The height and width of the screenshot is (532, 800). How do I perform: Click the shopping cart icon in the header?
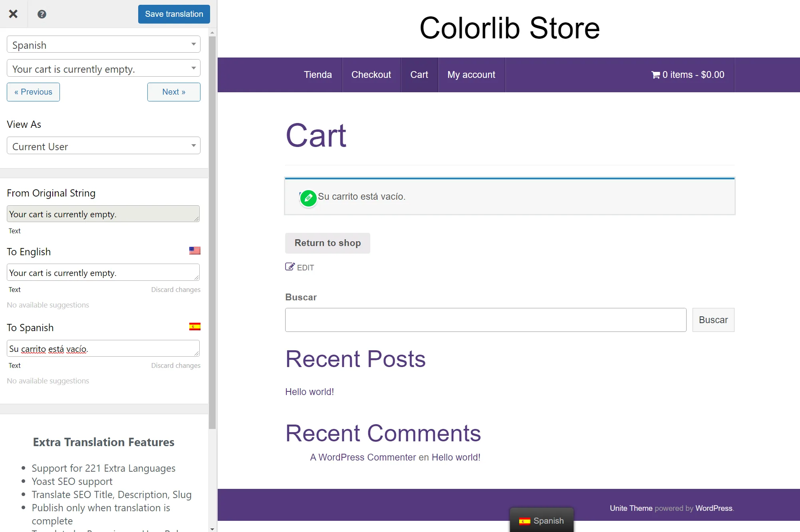655,75
